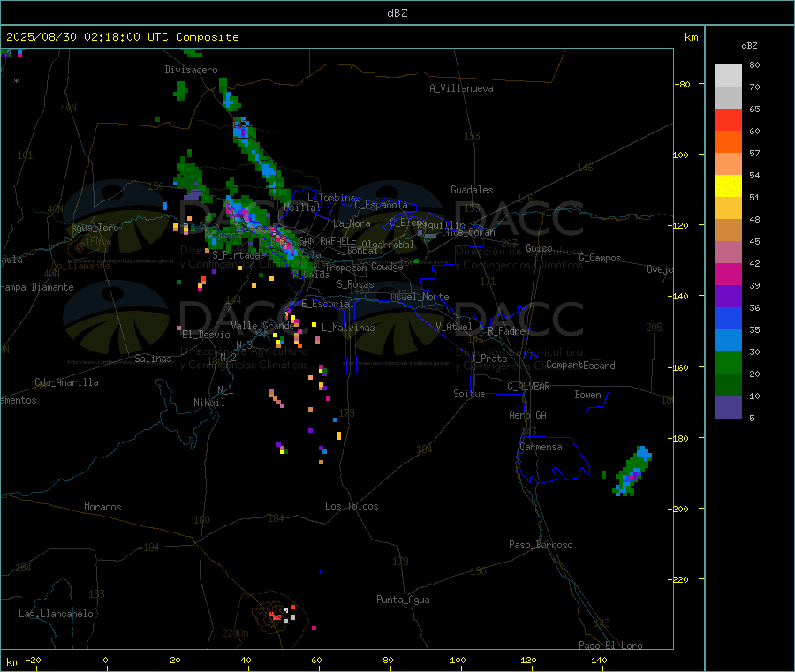
Task: Click the dBZ title at top center
Action: click(397, 13)
